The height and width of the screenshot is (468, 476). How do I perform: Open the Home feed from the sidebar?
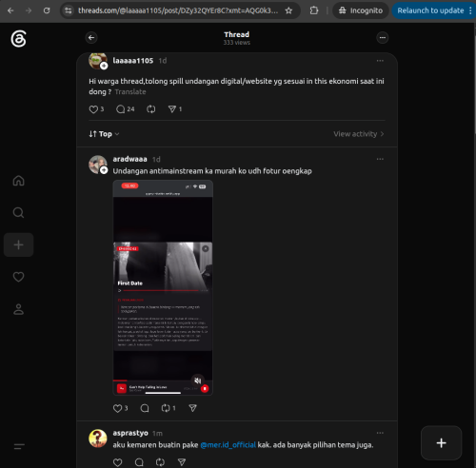pyautogui.click(x=18, y=181)
